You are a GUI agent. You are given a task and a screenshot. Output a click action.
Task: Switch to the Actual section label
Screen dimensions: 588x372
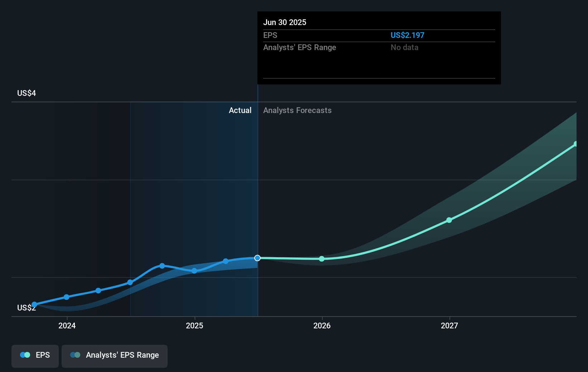(240, 110)
